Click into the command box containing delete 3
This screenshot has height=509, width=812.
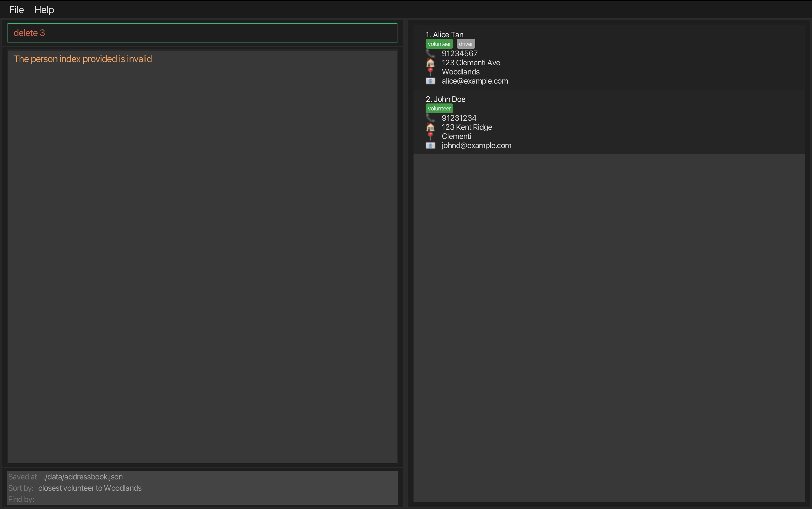tap(202, 33)
